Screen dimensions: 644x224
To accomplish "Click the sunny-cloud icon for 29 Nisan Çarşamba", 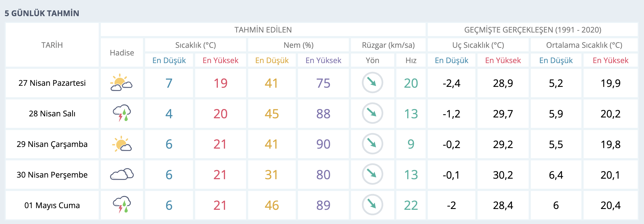I will [122, 144].
